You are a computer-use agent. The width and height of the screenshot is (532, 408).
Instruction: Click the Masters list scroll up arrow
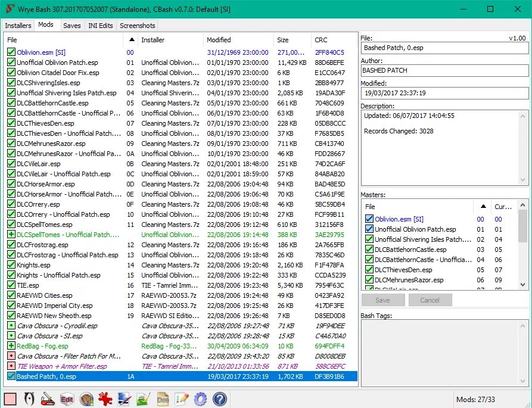click(x=523, y=205)
